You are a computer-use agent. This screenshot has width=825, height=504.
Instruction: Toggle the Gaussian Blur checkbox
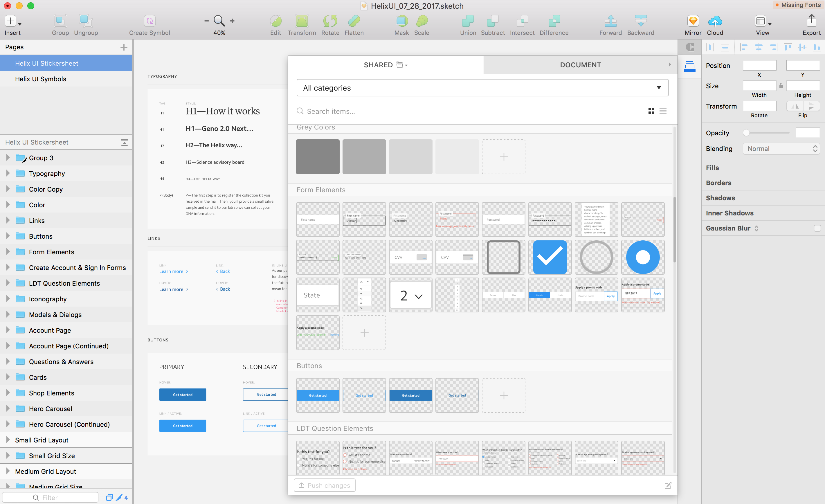pyautogui.click(x=817, y=228)
